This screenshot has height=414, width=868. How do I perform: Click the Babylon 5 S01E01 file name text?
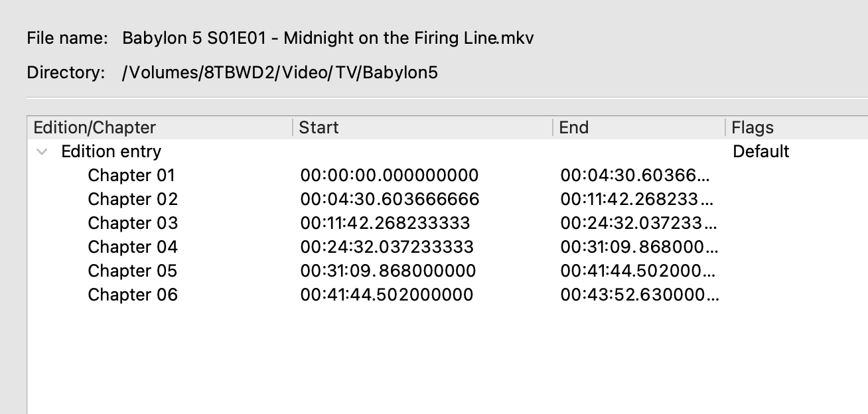pyautogui.click(x=328, y=38)
